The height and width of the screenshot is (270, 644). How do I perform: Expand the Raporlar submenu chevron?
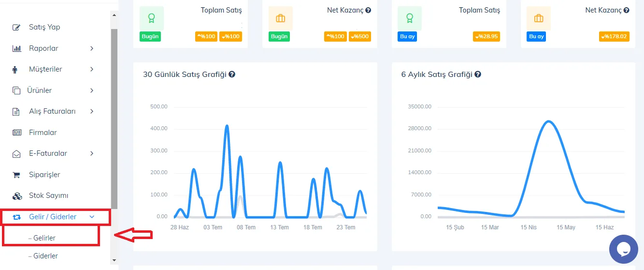click(x=92, y=48)
